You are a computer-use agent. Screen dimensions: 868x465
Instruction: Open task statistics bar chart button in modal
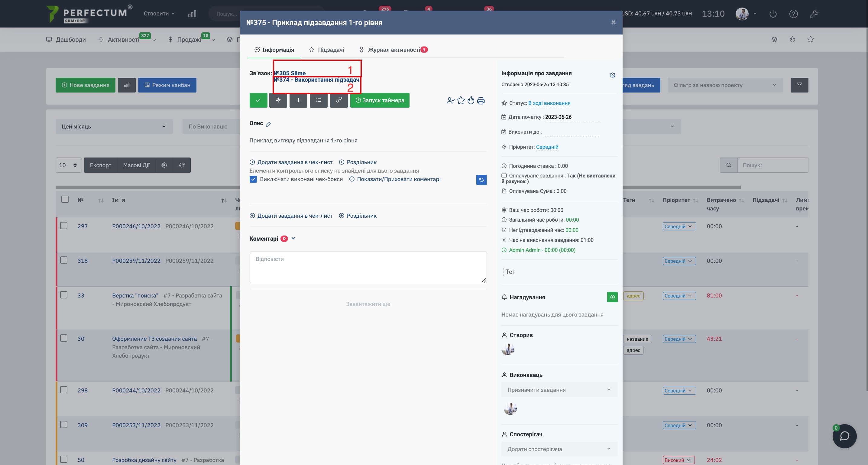pos(299,100)
